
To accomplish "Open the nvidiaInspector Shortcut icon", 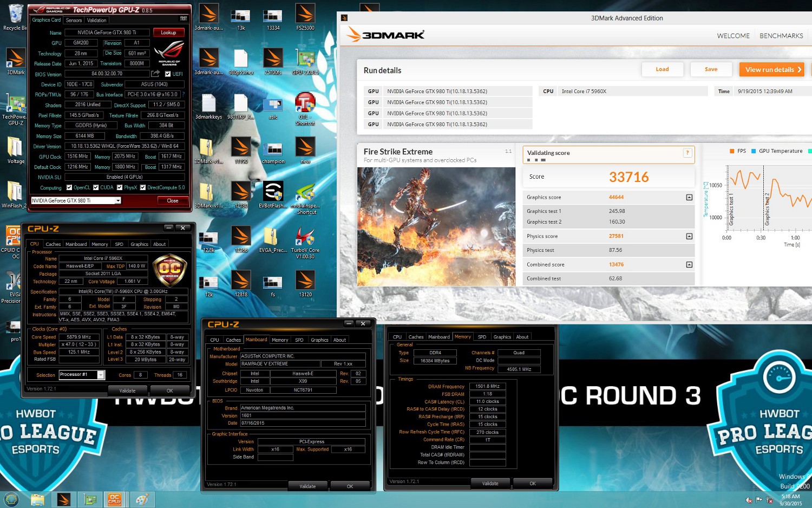I will (305, 198).
